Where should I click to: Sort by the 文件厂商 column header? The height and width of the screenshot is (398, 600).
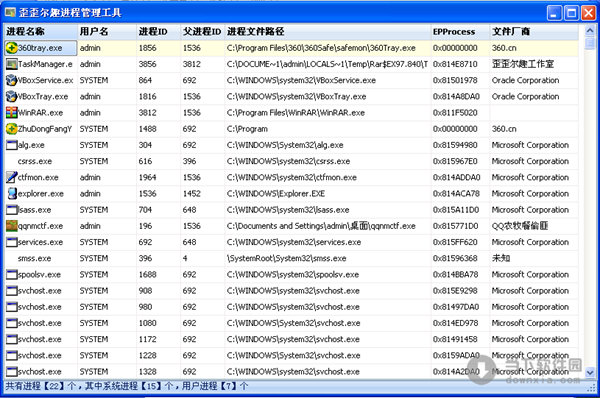pos(534,31)
